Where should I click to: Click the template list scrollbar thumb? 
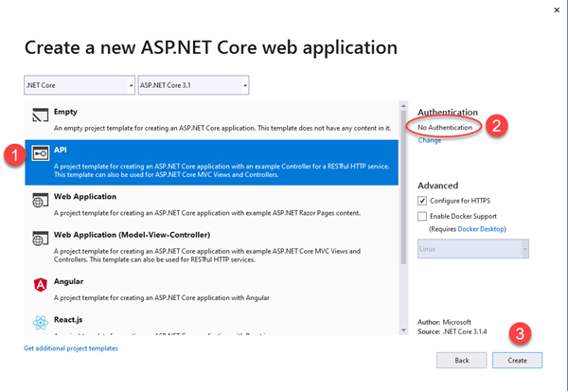[403, 187]
